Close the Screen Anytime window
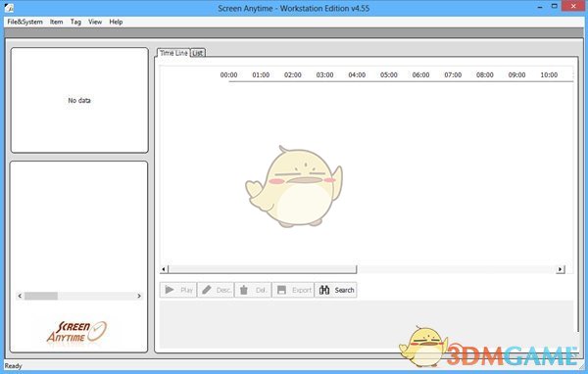 (x=573, y=6)
